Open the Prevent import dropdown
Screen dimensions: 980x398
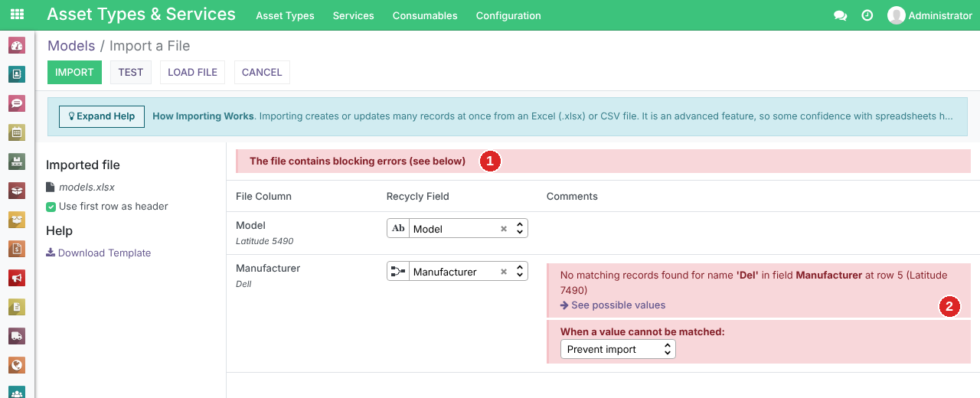click(x=618, y=349)
